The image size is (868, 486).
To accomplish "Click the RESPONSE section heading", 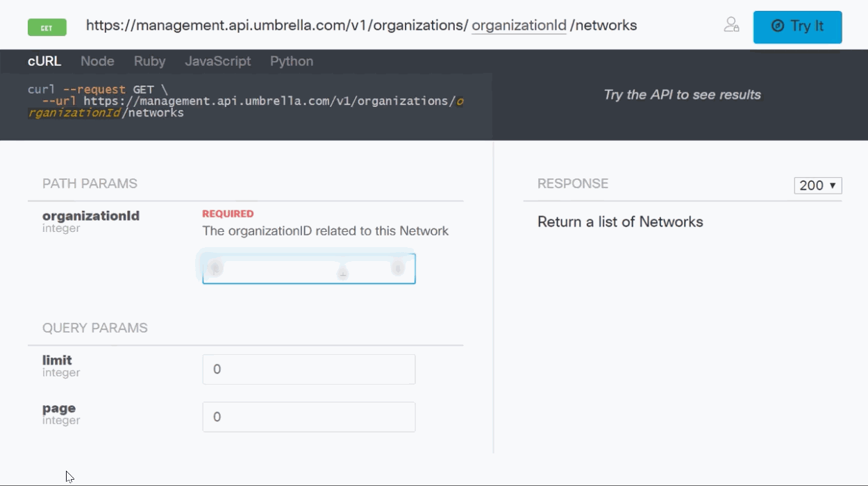I will point(573,184).
